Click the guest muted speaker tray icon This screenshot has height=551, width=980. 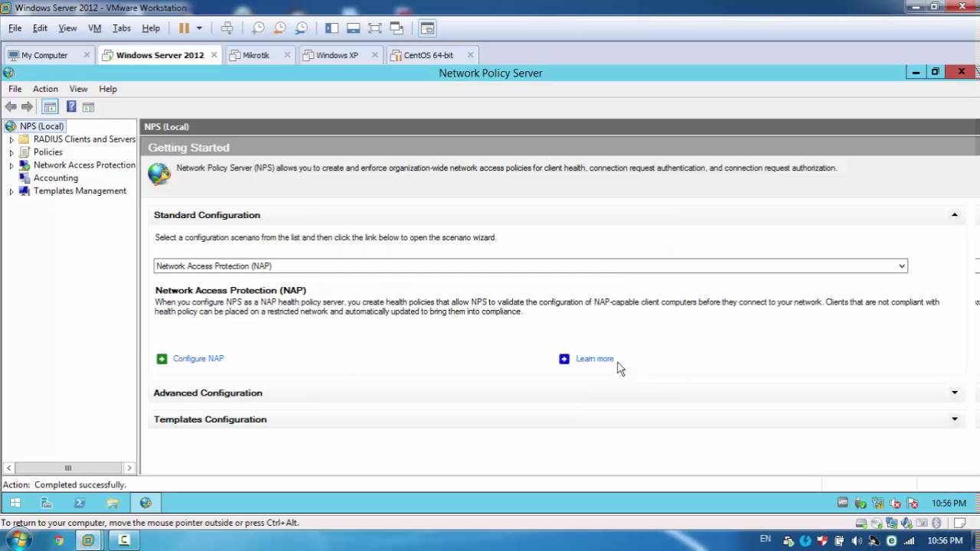[x=896, y=504]
